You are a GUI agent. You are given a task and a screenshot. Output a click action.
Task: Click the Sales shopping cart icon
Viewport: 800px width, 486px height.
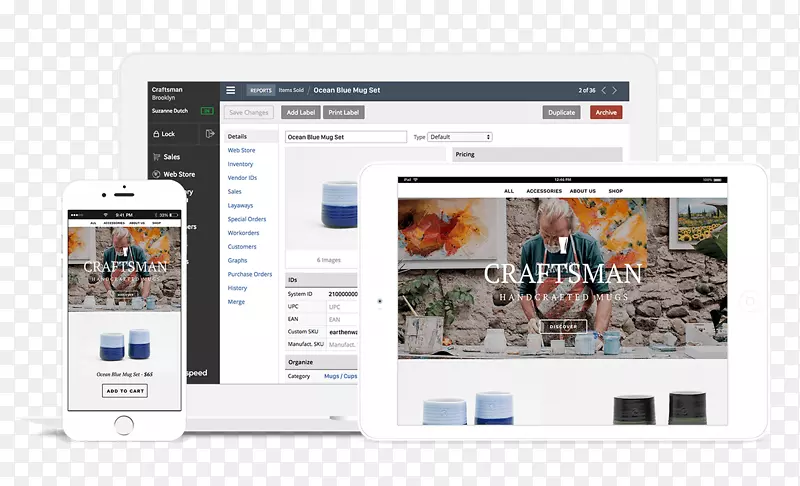(x=157, y=157)
